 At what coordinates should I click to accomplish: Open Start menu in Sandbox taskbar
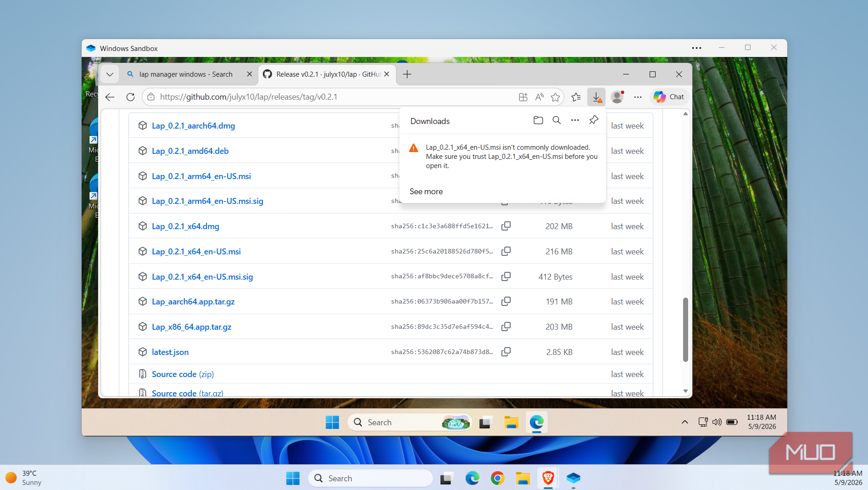[x=332, y=422]
